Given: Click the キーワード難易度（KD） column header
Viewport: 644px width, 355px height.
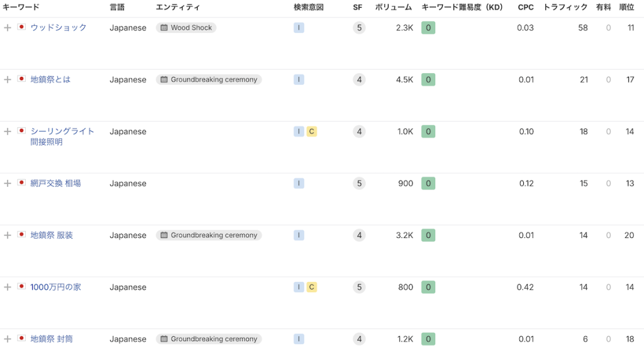Looking at the screenshot, I should tap(462, 8).
